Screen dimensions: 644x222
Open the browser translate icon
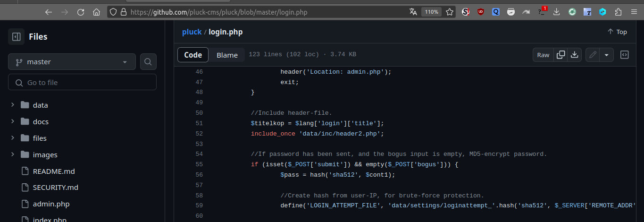click(x=413, y=12)
